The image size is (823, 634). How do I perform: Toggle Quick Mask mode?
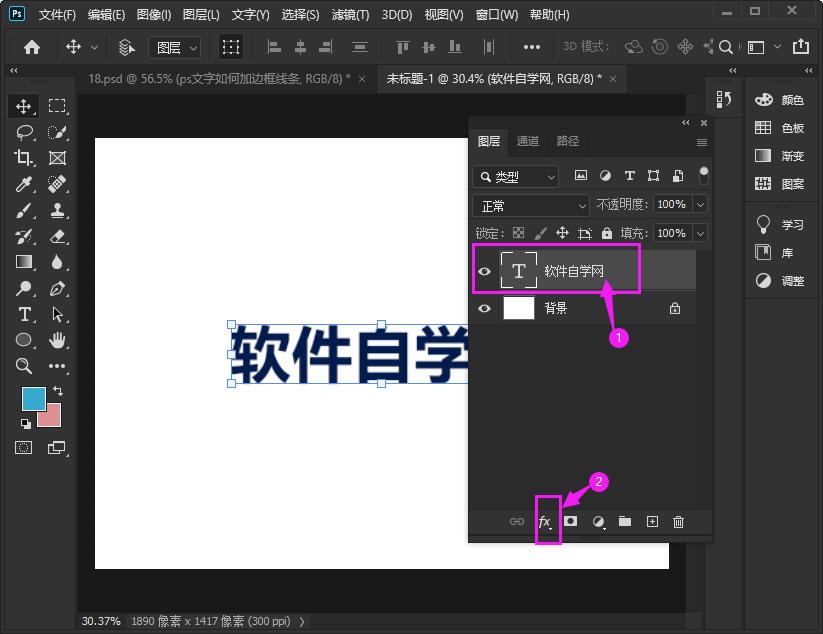[24, 447]
